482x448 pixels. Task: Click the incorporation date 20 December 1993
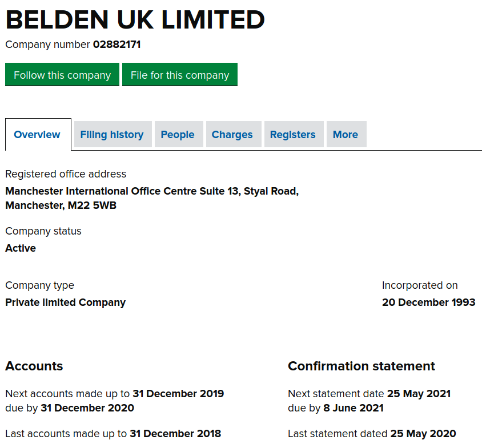[428, 302]
